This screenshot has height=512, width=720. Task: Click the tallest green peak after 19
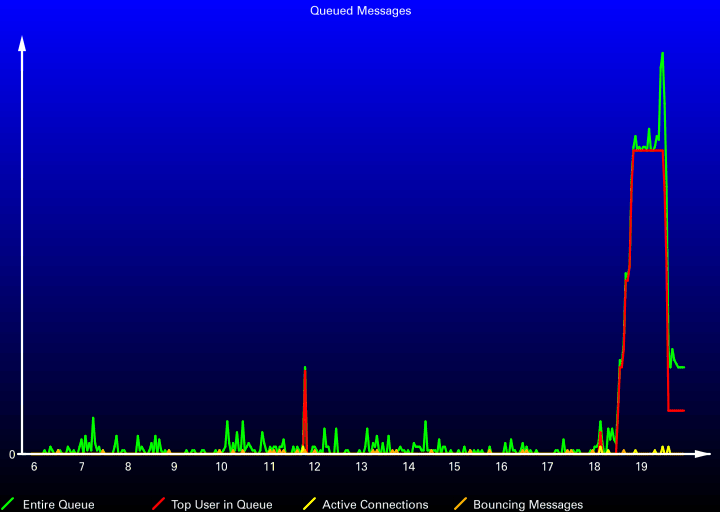pos(662,54)
